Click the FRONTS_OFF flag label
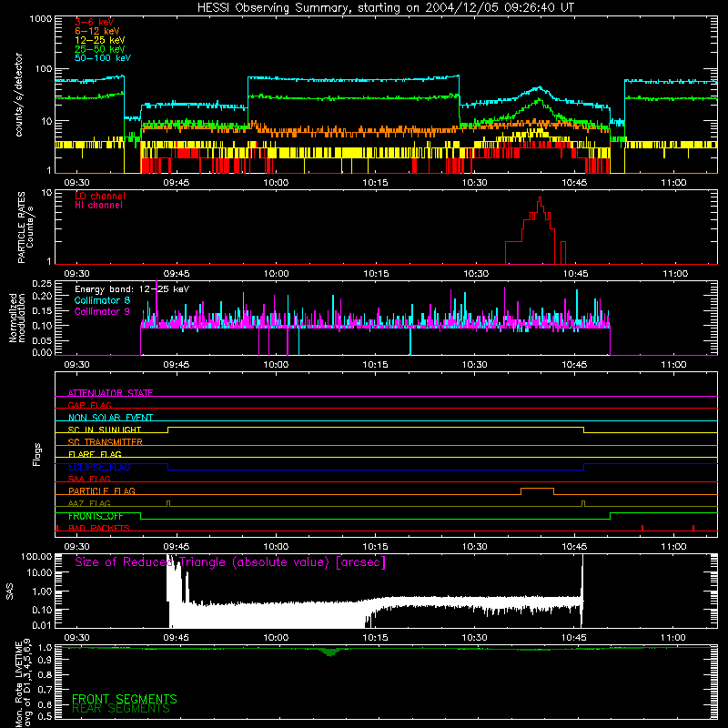 click(x=96, y=516)
